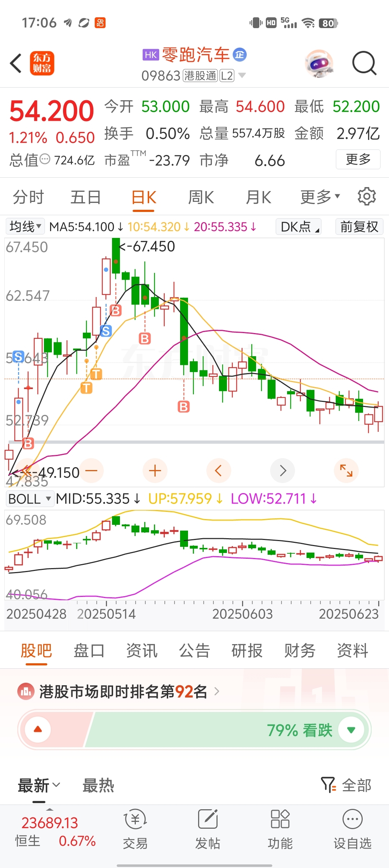
Task: Tap the 全部 filter funnel icon
Action: [x=328, y=785]
